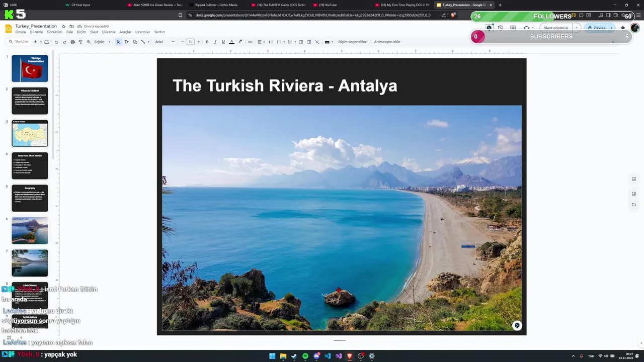
Task: Open the Biçim menu
Action: (x=82, y=32)
